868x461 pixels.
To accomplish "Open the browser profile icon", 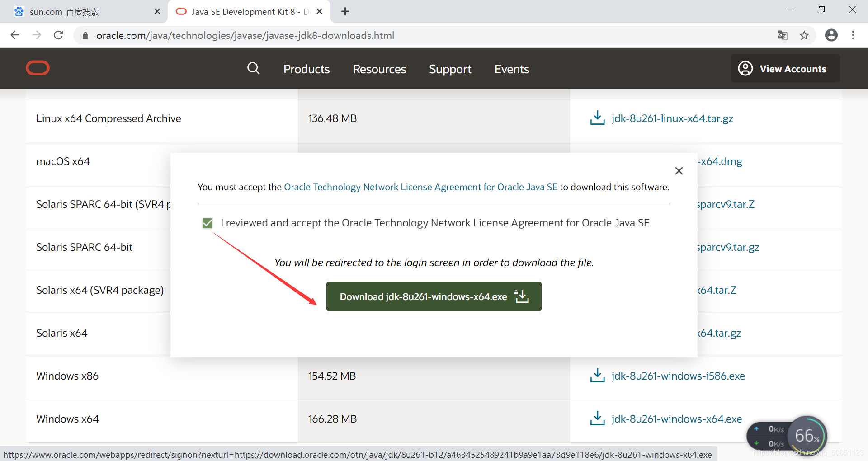I will pos(831,35).
